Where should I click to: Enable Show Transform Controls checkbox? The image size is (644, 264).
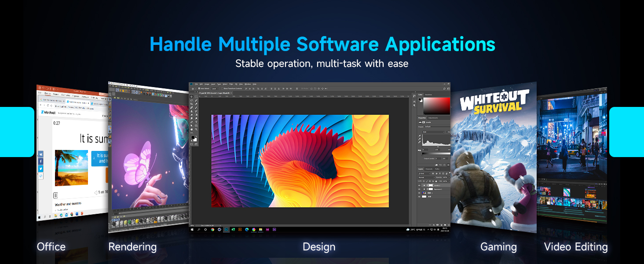223,88
